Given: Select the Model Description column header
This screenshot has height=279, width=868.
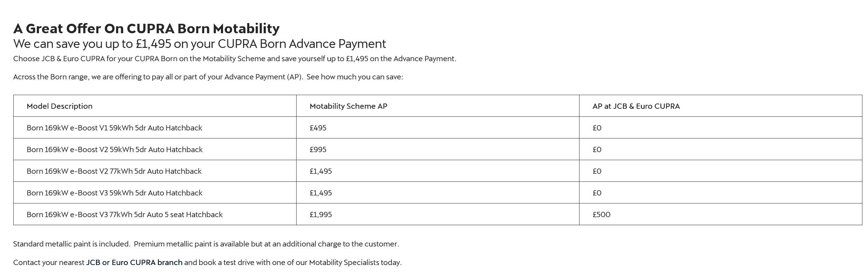Looking at the screenshot, I should point(60,106).
